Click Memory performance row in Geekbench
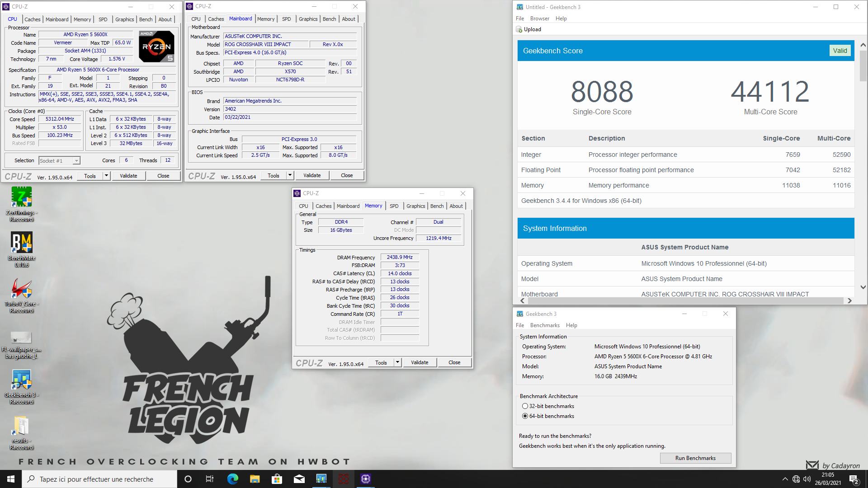The height and width of the screenshot is (488, 868). coord(686,185)
